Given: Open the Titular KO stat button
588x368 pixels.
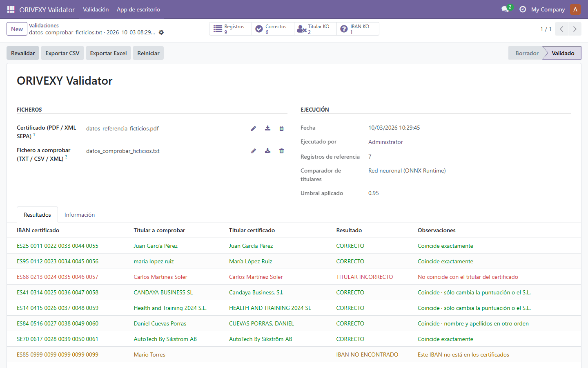Looking at the screenshot, I should pos(315,29).
